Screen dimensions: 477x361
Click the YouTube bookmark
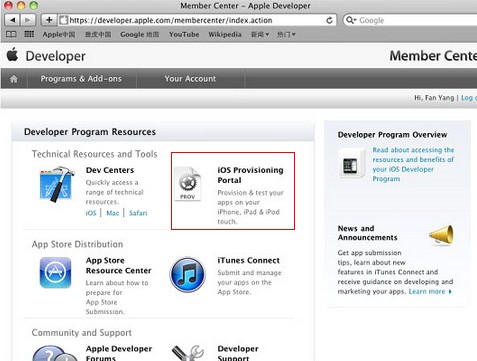(184, 34)
